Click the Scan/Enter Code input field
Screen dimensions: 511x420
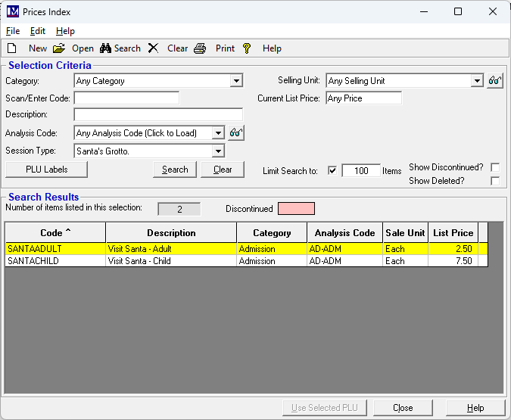[x=126, y=98]
